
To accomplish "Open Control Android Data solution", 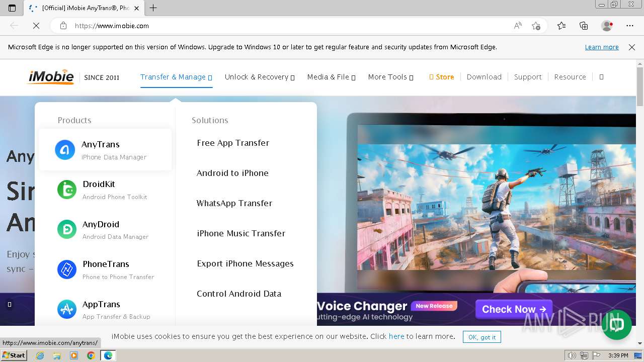I will tap(239, 294).
